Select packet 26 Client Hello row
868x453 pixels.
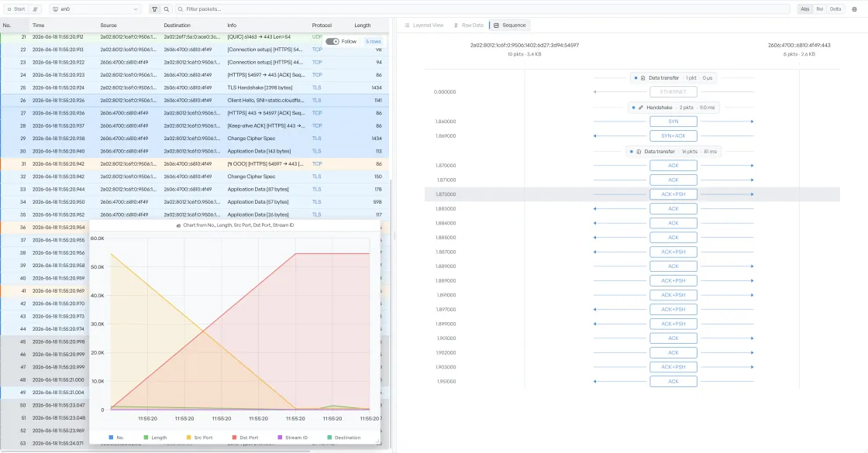click(195, 100)
